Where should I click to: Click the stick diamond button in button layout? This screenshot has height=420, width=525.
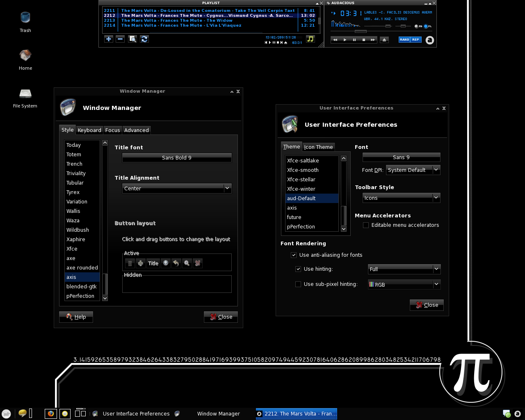point(140,263)
